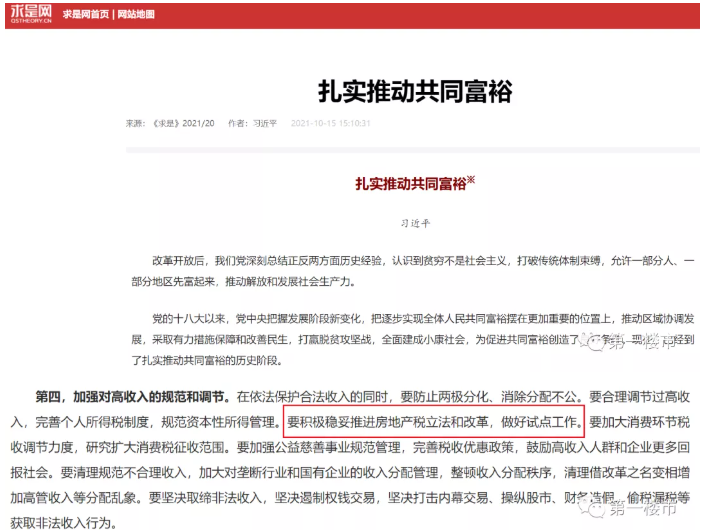This screenshot has height=530, width=704.
Task: Click the line 了扎实推动共同富裕的历史阶段
Action: tap(207, 360)
